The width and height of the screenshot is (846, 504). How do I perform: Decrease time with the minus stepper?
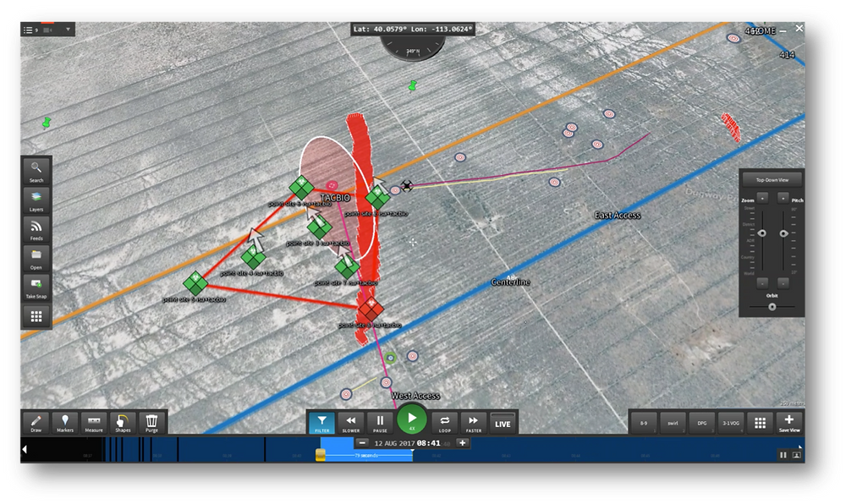(363, 443)
